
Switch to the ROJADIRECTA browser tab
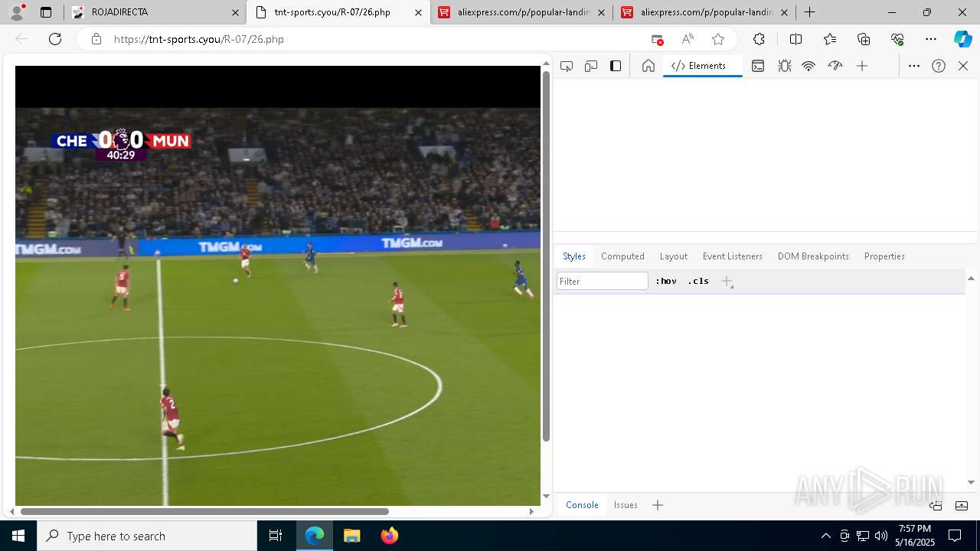155,12
